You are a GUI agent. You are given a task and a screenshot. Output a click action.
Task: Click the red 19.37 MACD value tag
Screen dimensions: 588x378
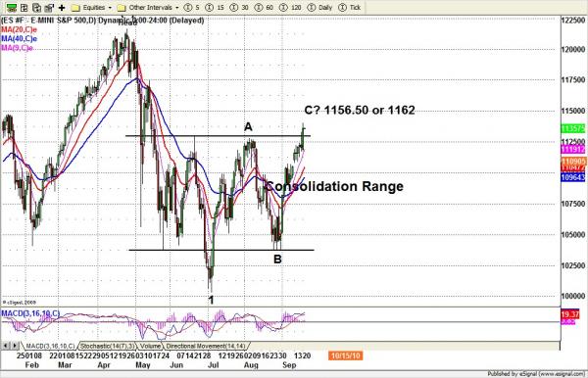click(570, 314)
